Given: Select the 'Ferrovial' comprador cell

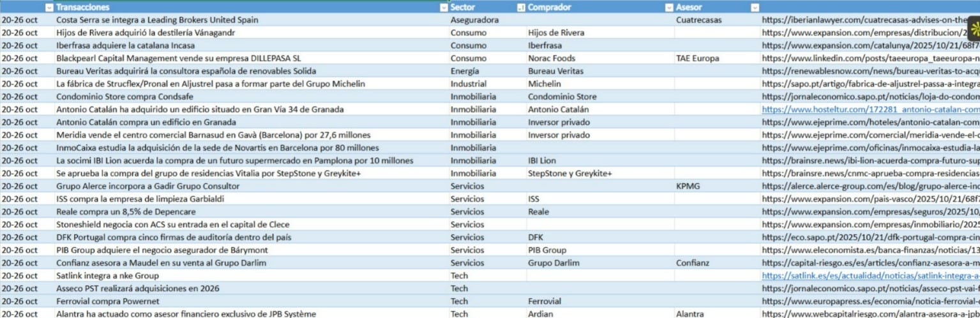Looking at the screenshot, I should (x=600, y=301).
